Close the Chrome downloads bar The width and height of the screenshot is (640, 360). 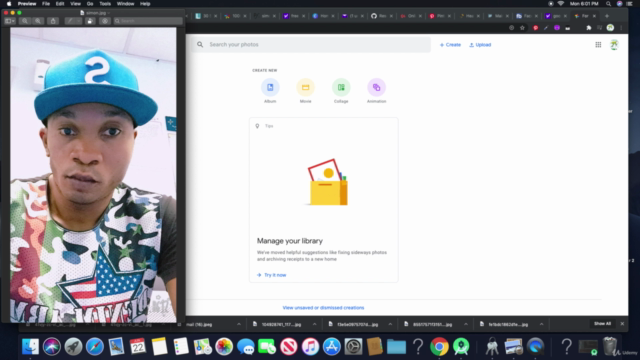622,324
